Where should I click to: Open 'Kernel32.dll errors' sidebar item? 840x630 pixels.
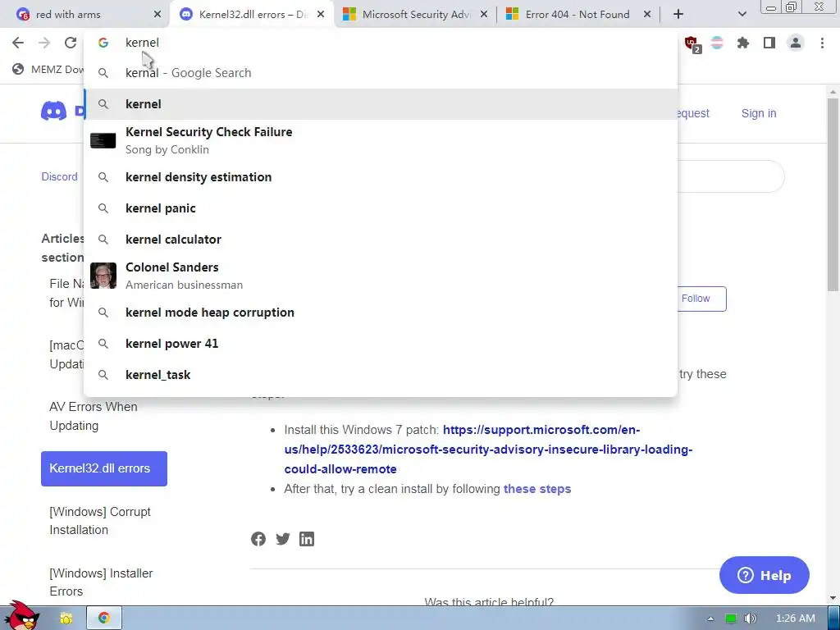pyautogui.click(x=104, y=468)
